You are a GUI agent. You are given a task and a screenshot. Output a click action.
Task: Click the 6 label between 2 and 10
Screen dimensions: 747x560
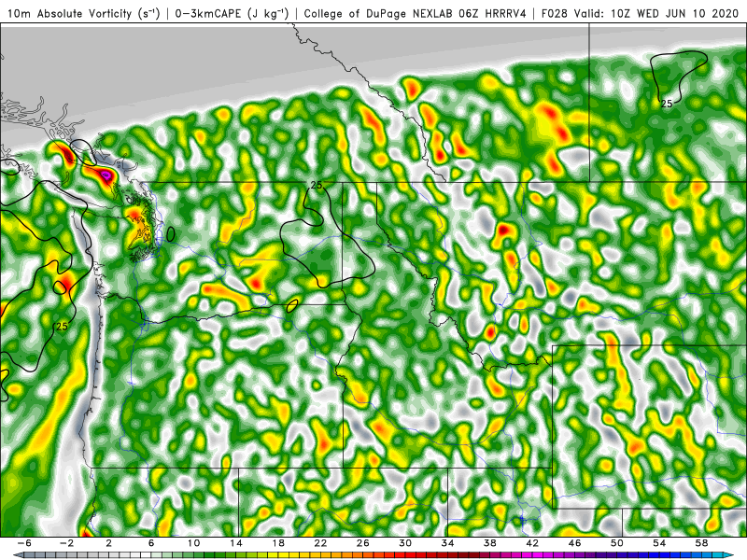pyautogui.click(x=151, y=543)
